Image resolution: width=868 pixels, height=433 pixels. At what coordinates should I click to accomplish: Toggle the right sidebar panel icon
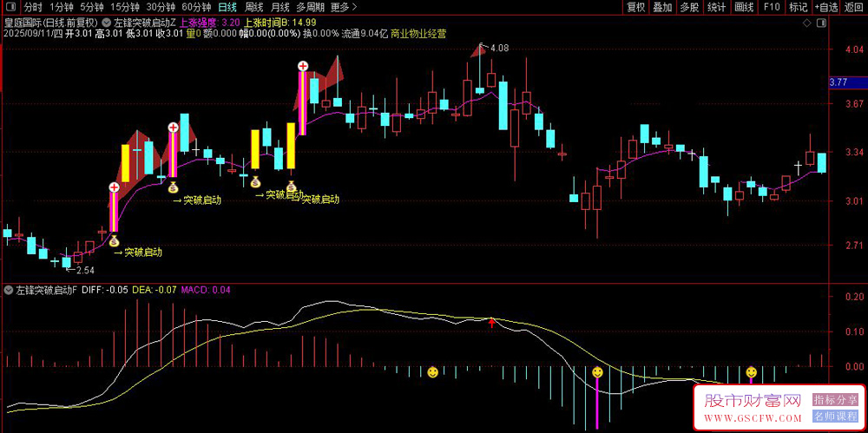[821, 23]
